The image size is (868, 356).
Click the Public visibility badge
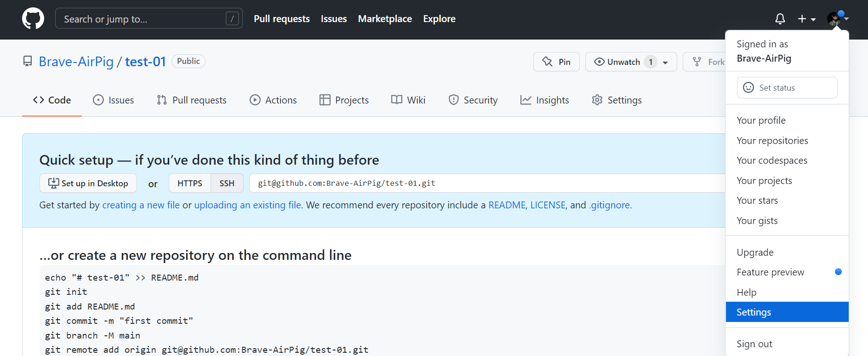[x=188, y=61]
